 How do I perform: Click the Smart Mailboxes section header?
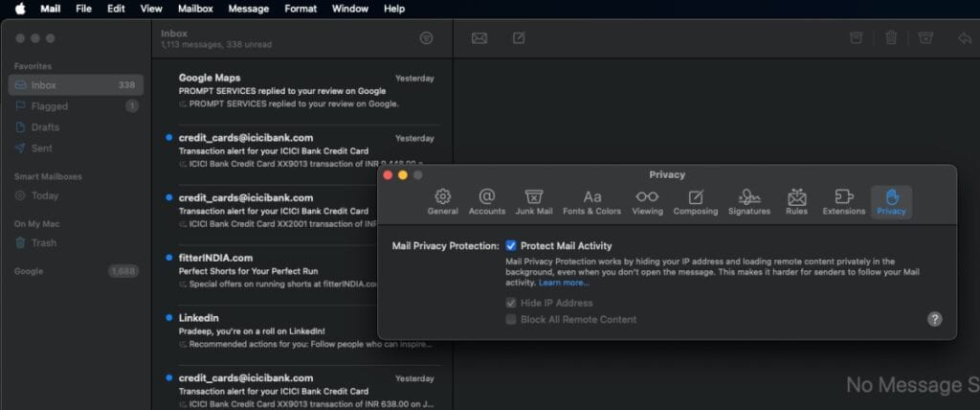coord(48,176)
